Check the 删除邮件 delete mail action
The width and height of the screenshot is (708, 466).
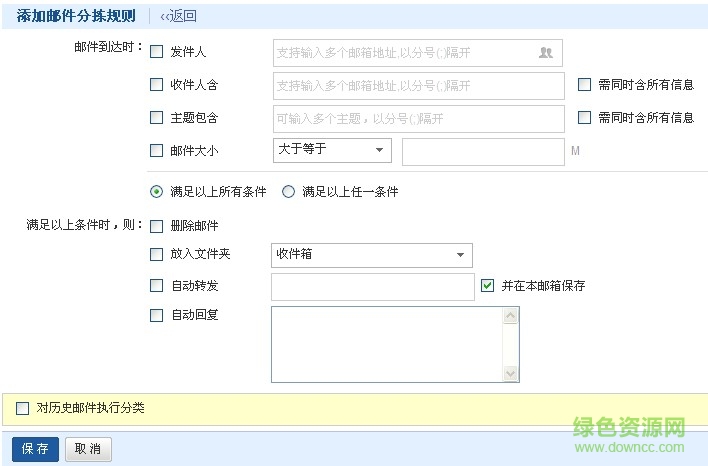click(x=156, y=226)
